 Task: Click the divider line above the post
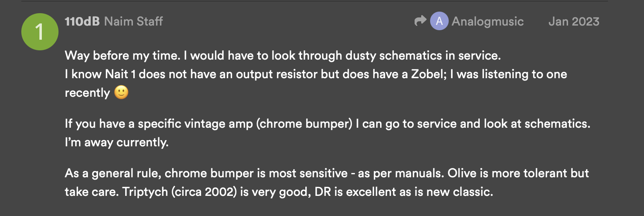(314, 1)
